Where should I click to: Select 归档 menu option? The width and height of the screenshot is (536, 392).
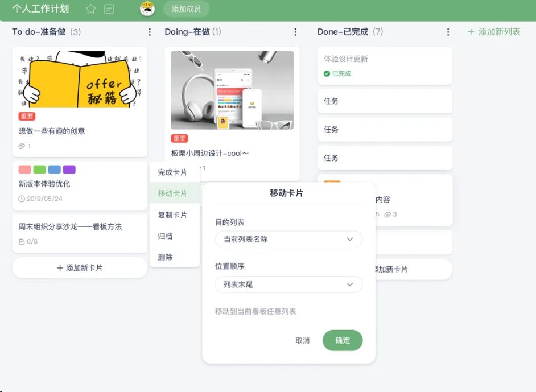pyautogui.click(x=166, y=236)
